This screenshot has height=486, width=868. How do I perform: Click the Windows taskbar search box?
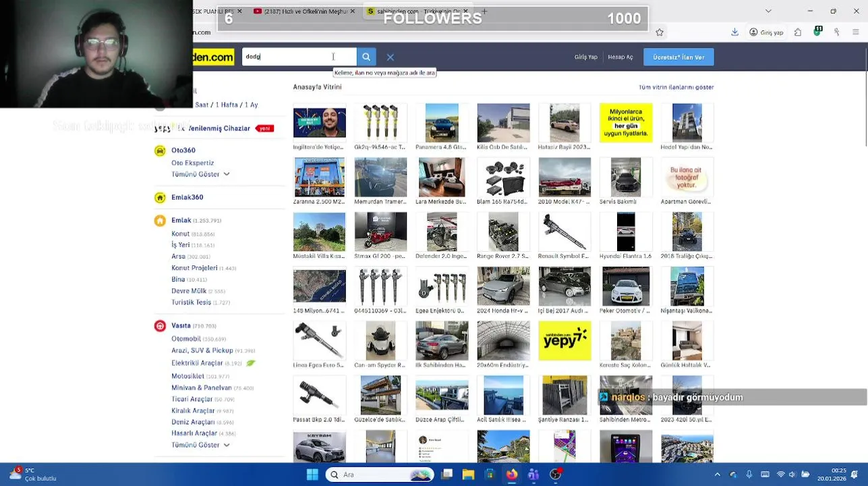[x=380, y=475]
